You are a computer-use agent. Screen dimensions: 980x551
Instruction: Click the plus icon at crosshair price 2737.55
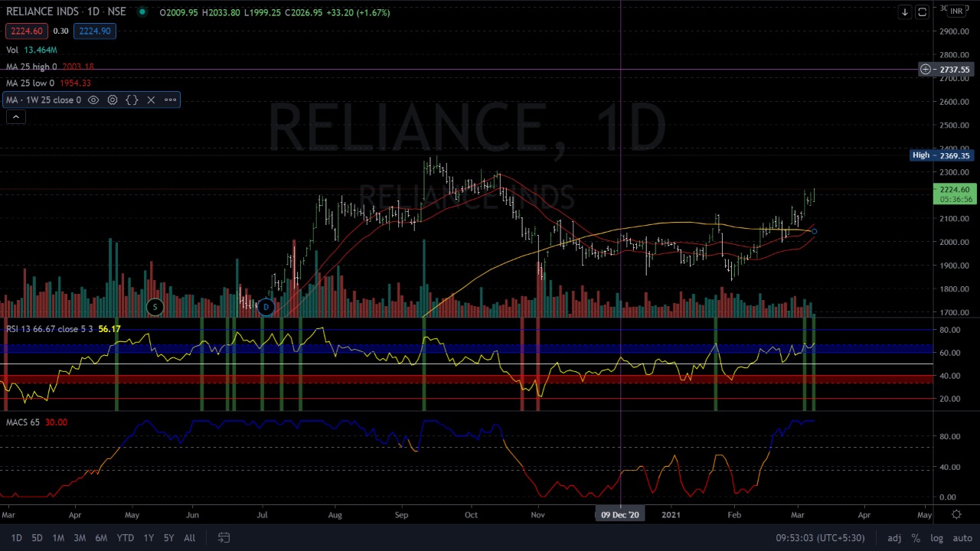[x=926, y=70]
